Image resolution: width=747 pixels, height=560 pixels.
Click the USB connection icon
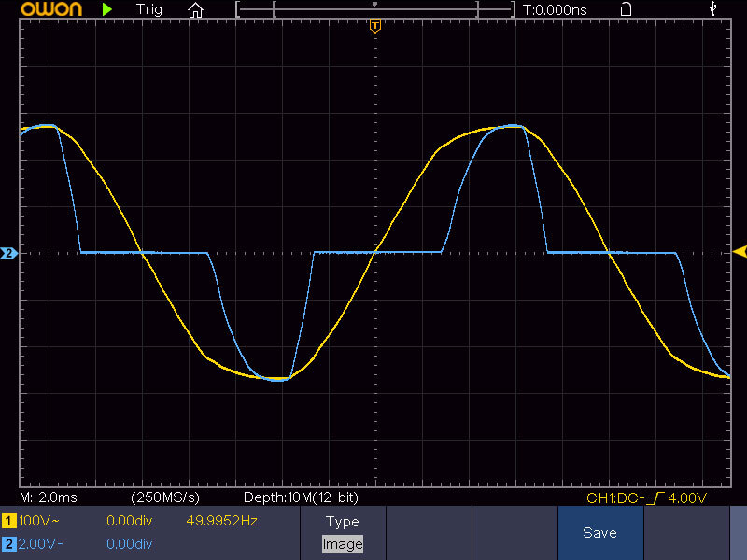coord(714,9)
